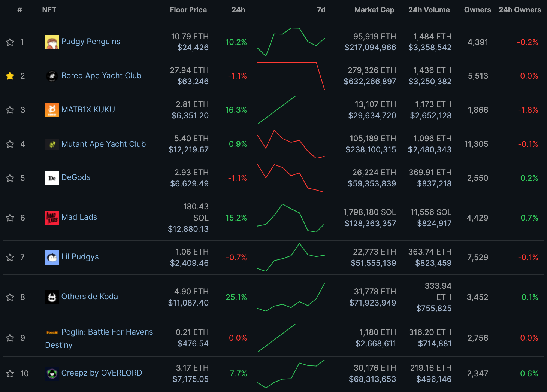
Task: Favorite Pudgy Penguins with the star
Action: tap(10, 42)
